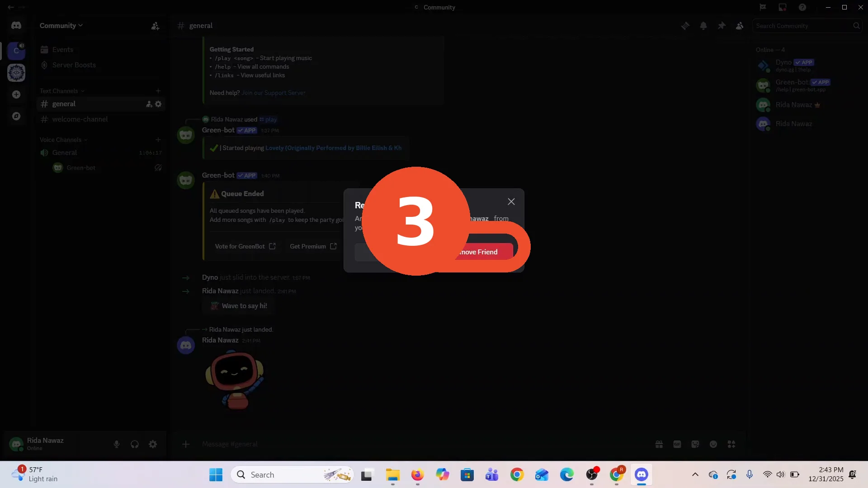Click the robot sticker image

(235, 380)
